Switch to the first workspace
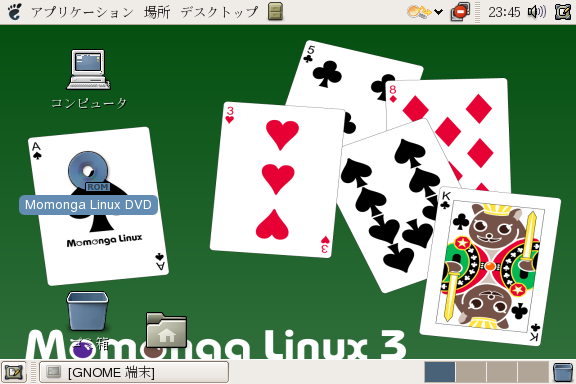 tap(440, 372)
